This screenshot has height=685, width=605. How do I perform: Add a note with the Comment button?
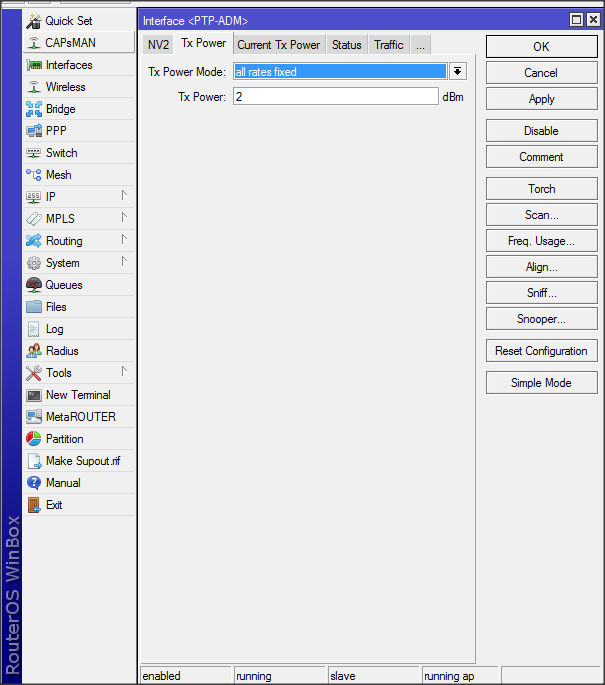[542, 157]
